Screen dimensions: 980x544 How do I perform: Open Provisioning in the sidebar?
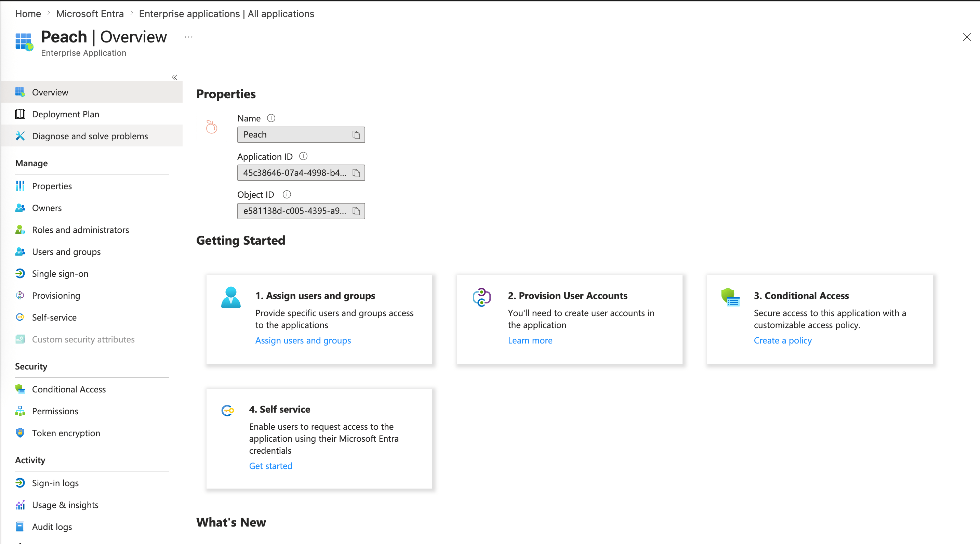click(92, 295)
